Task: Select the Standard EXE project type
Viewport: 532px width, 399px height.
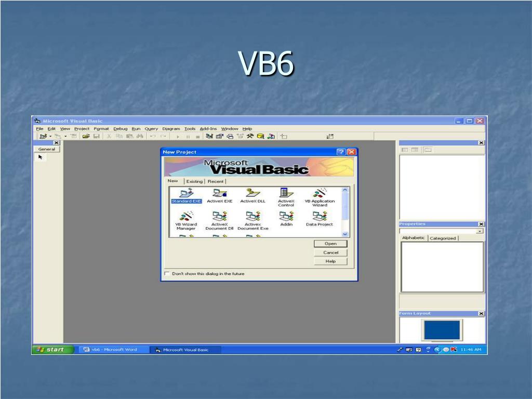Action: tap(187, 196)
